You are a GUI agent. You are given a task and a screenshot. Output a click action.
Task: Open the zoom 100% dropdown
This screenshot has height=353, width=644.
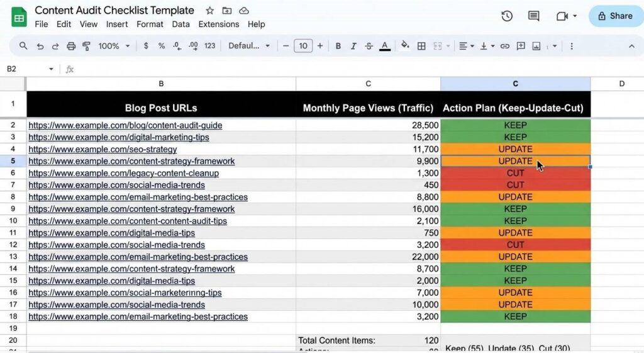pos(114,46)
